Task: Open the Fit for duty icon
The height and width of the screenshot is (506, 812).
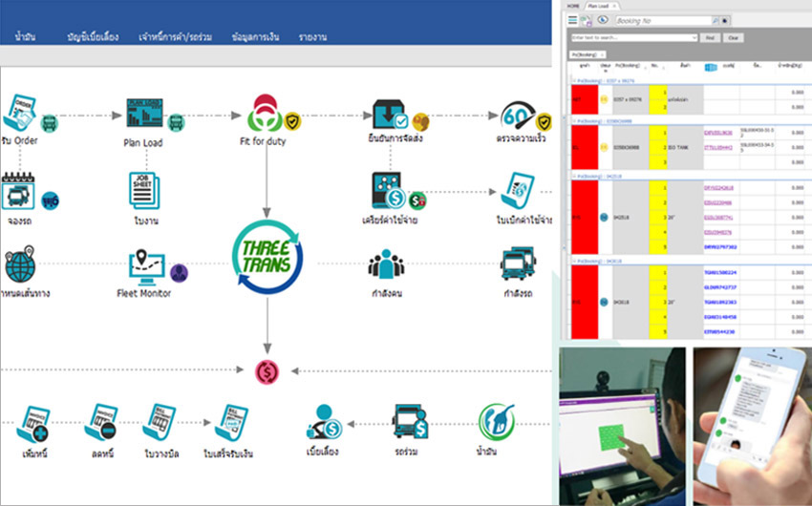Action: pos(265,113)
